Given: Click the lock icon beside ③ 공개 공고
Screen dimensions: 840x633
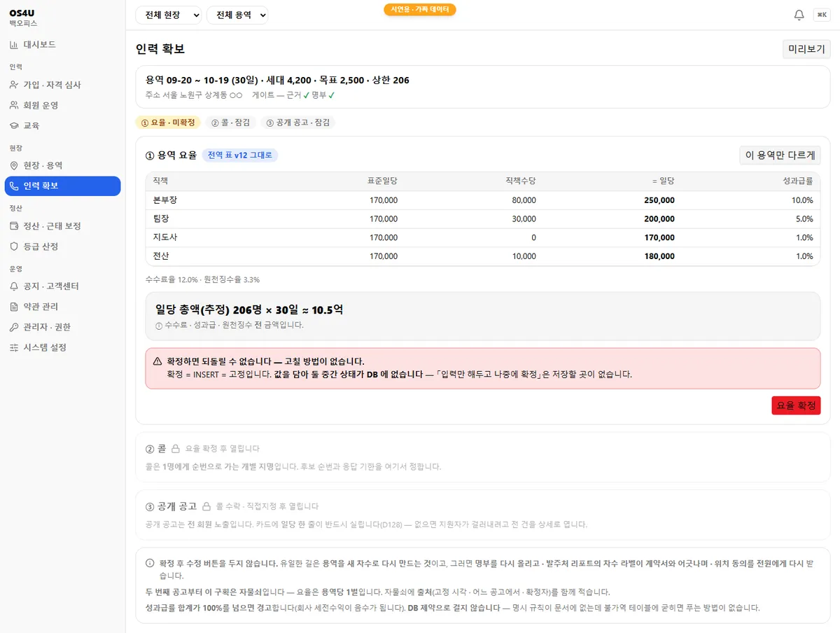Looking at the screenshot, I should coord(206,506).
